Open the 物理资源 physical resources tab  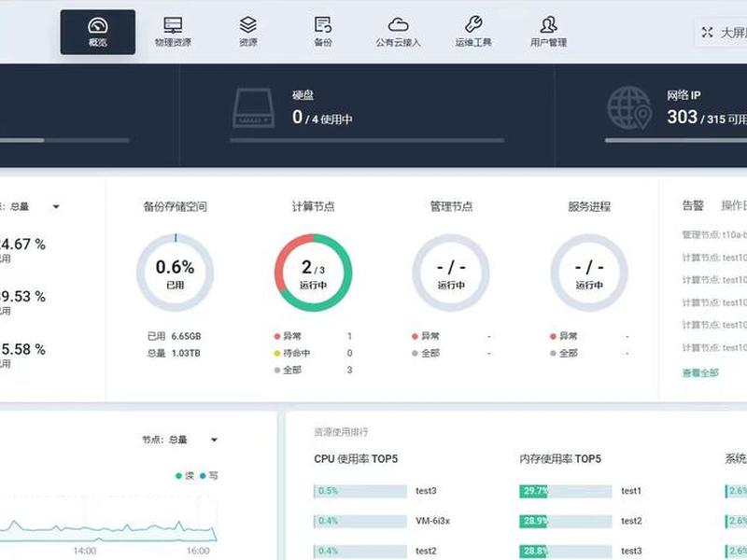point(173,32)
